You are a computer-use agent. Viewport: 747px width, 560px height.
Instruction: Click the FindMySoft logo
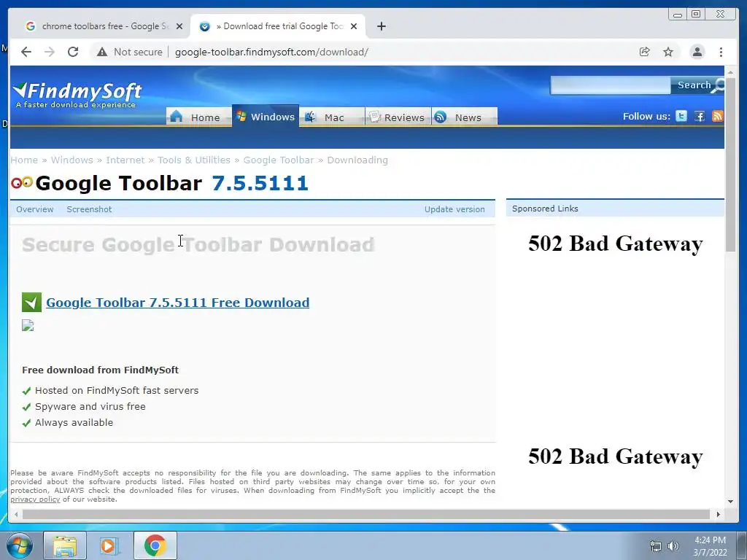click(x=77, y=94)
